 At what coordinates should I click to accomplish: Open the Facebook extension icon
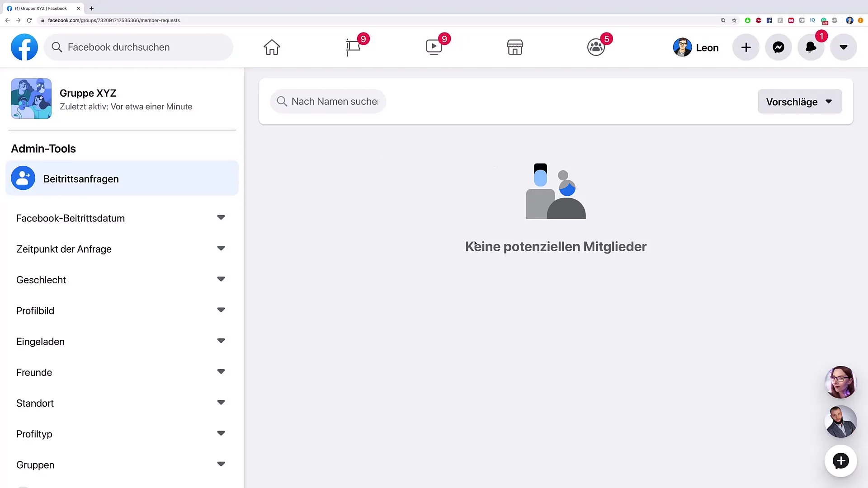(769, 20)
